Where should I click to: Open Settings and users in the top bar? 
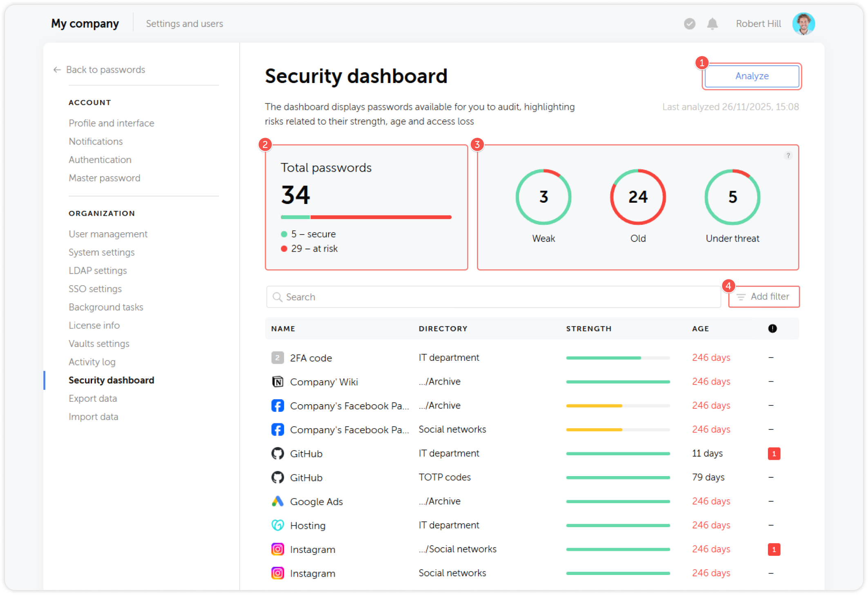point(184,24)
